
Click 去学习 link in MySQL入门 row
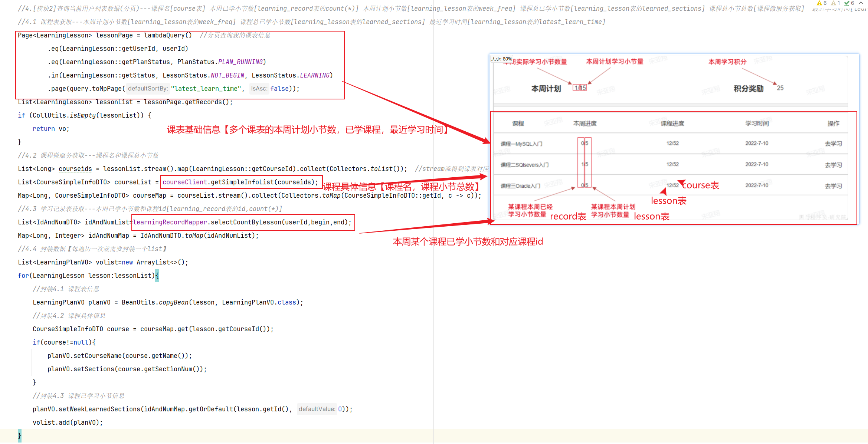(833, 144)
